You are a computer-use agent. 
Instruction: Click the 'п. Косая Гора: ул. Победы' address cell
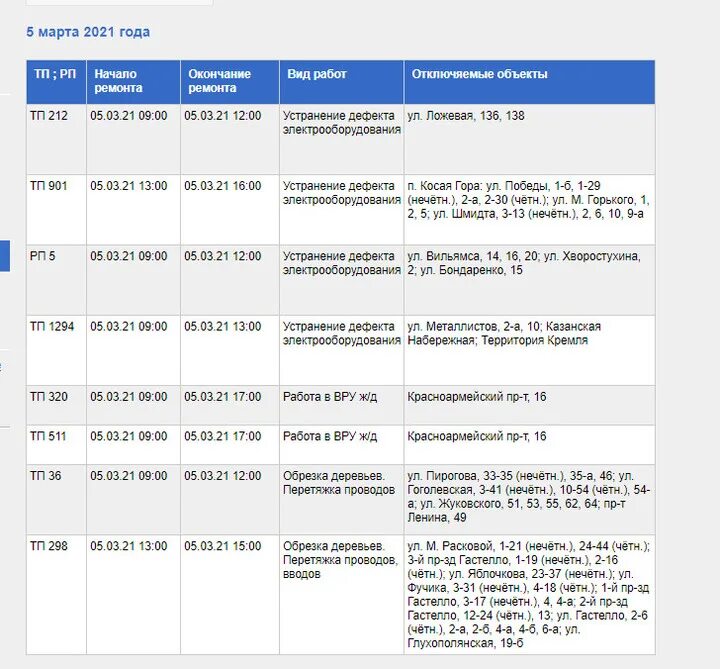point(529,209)
